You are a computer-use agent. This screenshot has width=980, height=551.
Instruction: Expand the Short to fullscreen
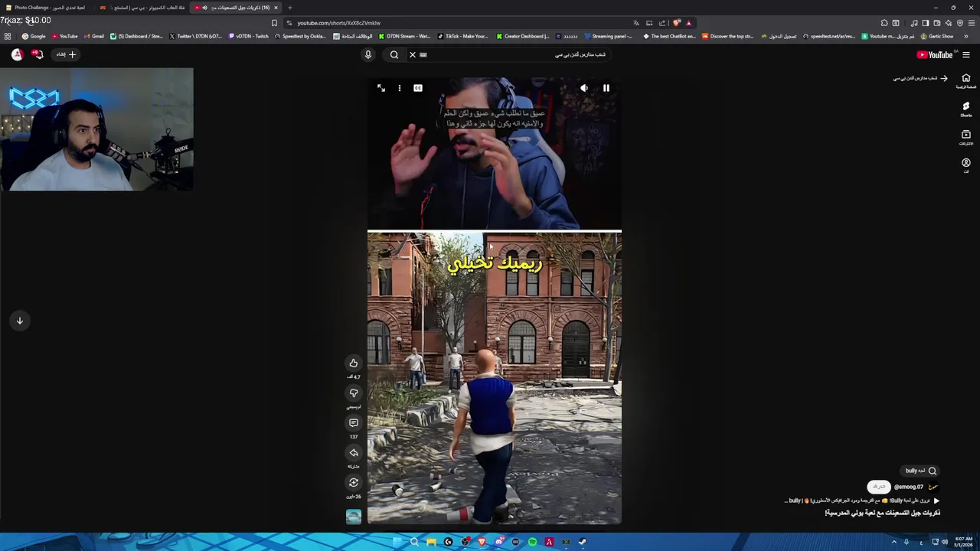click(381, 88)
